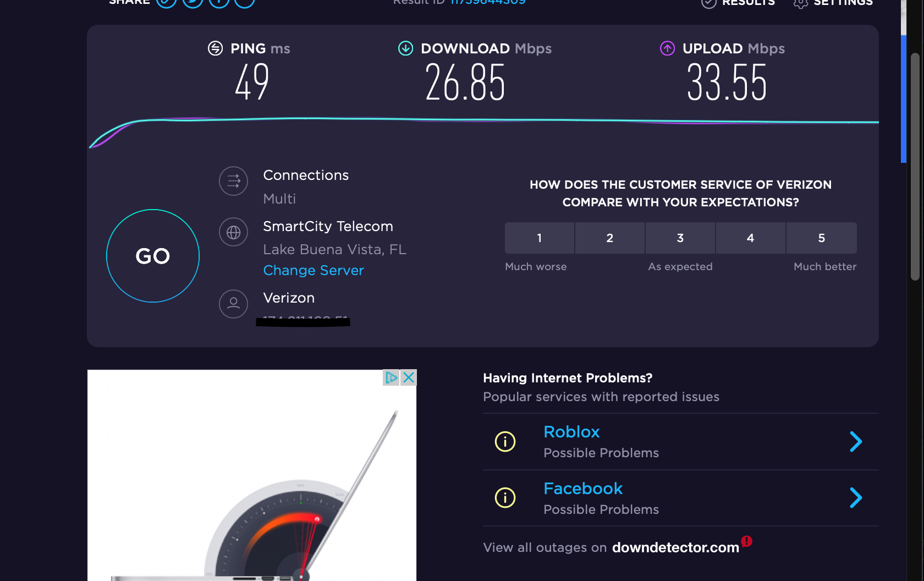Click the page vertical scrollbar thumb
924x581 pixels.
[x=915, y=167]
